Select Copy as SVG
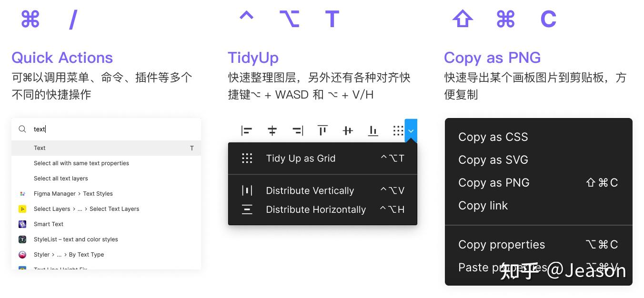This screenshot has height=298, width=644. point(538,160)
